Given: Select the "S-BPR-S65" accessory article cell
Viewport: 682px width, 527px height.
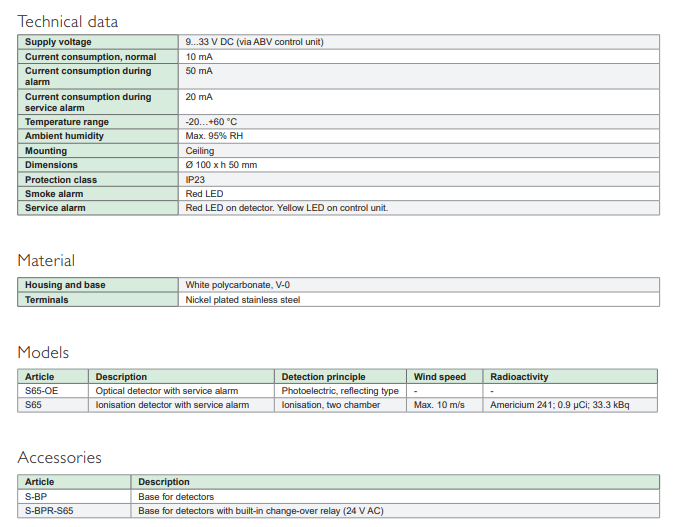Looking at the screenshot, I should click(x=49, y=511).
